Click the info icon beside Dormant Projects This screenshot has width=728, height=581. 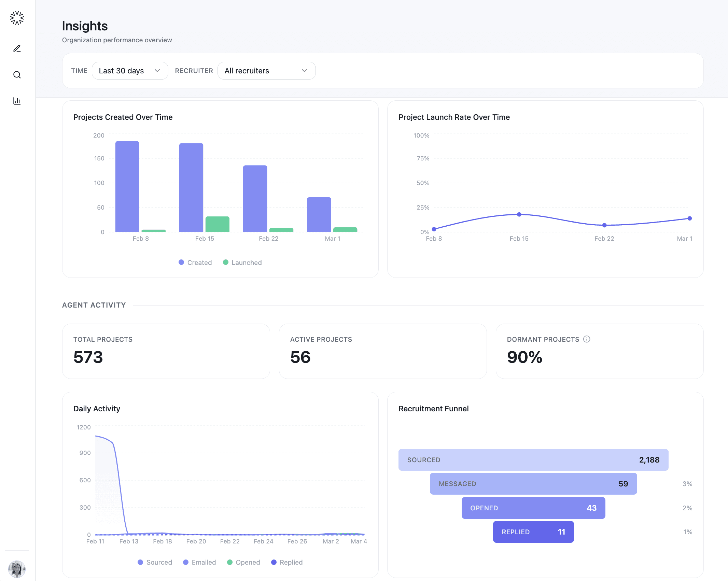[x=587, y=339]
